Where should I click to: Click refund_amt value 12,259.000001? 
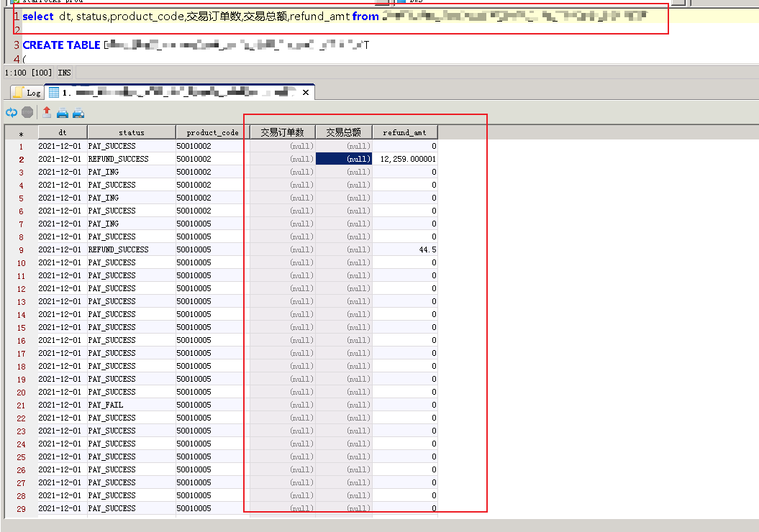tap(408, 159)
